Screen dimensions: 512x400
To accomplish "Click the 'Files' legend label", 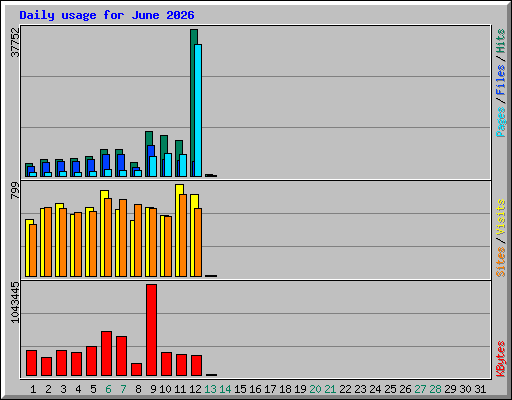I will coord(501,80).
